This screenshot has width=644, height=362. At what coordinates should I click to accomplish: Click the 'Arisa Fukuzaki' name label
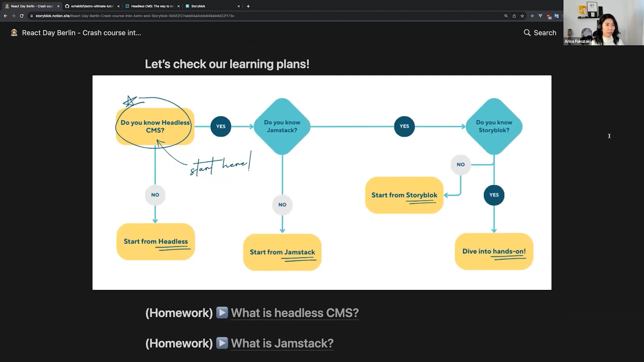click(x=578, y=41)
